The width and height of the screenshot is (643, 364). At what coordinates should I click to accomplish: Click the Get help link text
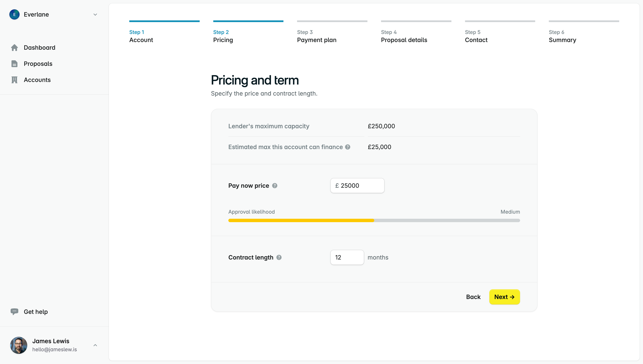click(x=36, y=312)
